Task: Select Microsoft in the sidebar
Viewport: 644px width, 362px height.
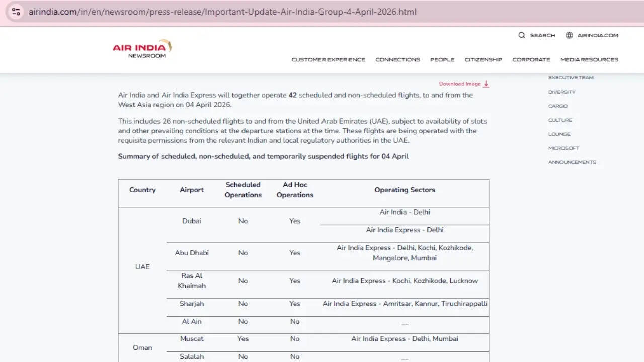Action: [563, 148]
